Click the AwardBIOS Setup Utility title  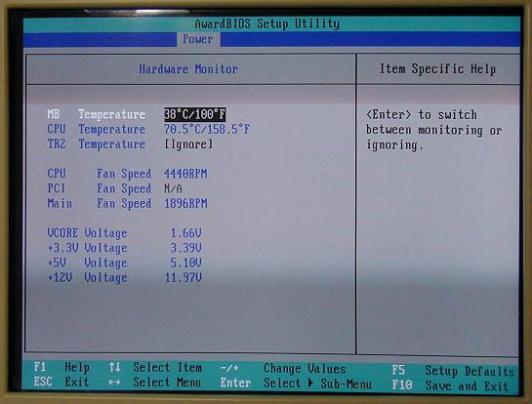point(267,23)
